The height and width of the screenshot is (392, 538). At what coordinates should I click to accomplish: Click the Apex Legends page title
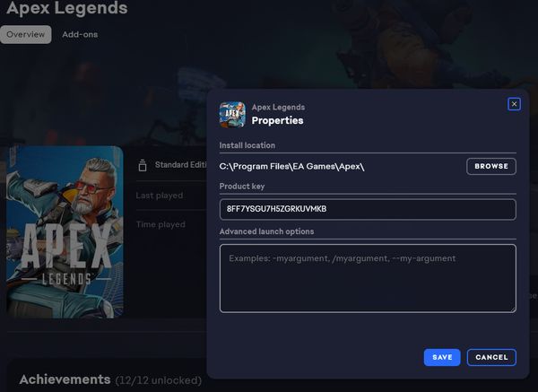tap(67, 7)
